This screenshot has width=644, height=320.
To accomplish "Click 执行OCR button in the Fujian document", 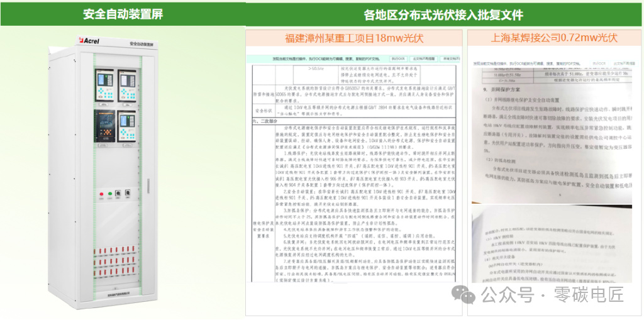I will pyautogui.click(x=397, y=58).
